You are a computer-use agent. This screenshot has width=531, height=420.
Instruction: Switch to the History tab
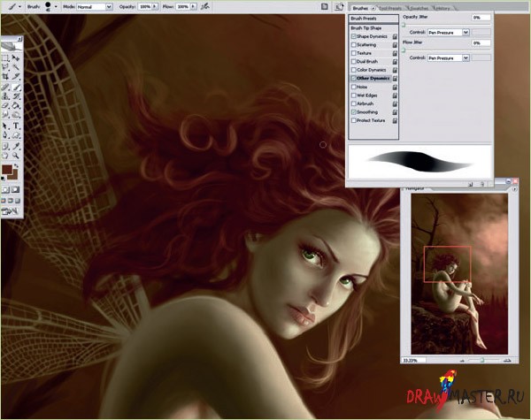(443, 8)
